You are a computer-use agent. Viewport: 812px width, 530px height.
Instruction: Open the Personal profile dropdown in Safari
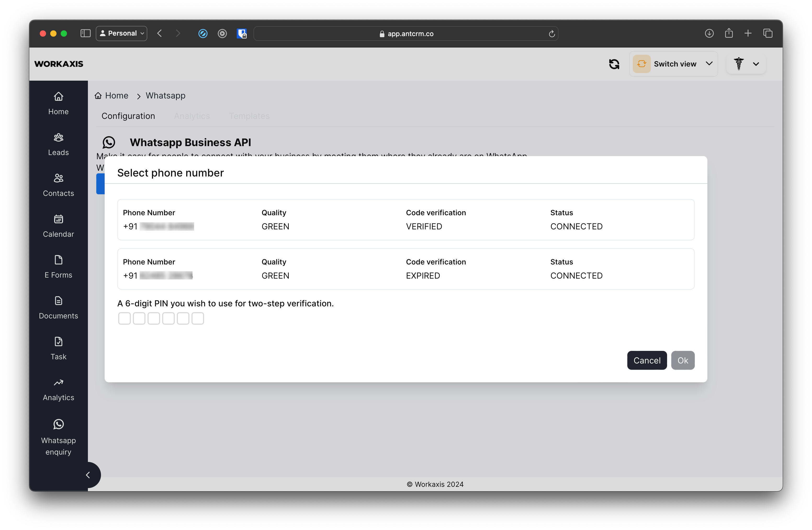coord(121,34)
